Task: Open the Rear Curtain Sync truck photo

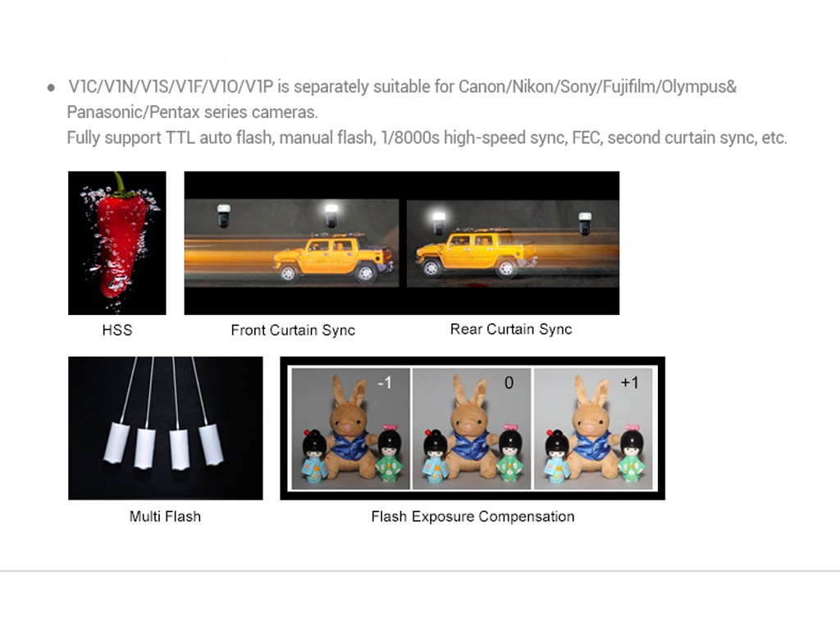Action: tap(512, 244)
